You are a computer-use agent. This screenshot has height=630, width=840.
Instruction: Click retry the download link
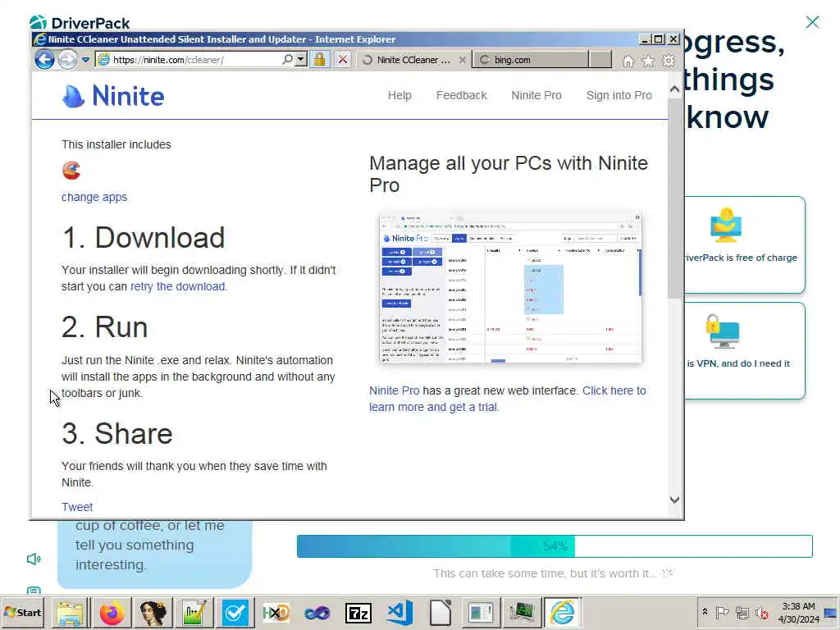pos(179,286)
